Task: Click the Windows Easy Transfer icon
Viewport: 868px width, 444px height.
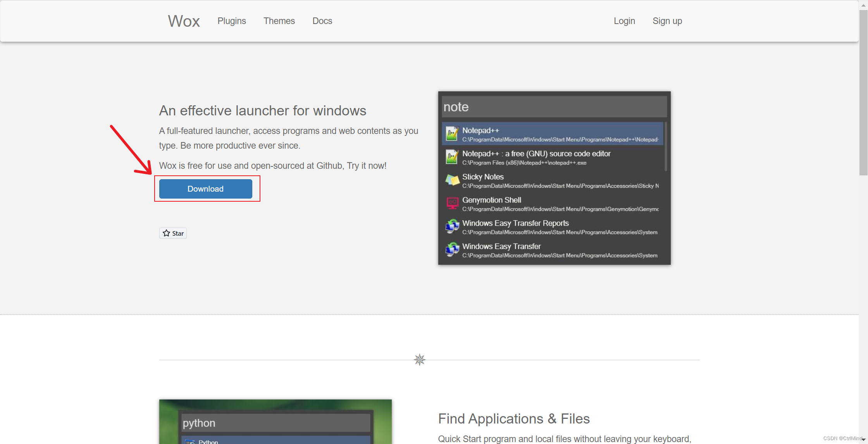Action: [x=451, y=250]
